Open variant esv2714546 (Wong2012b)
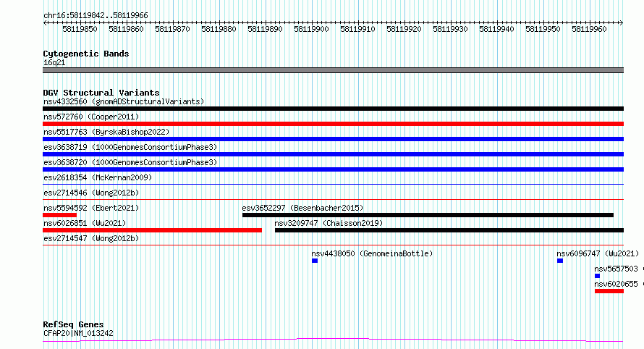The height and width of the screenshot is (349, 644). click(91, 193)
